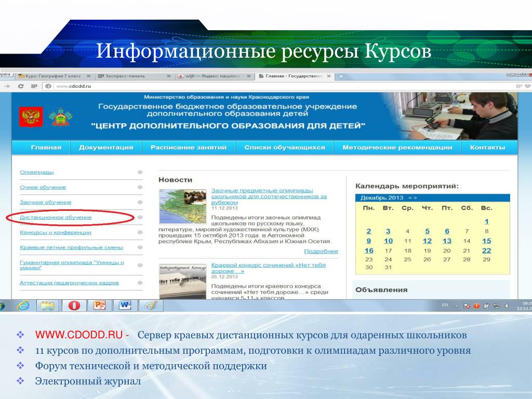Expand the arrow beside 'Олимпиады'

[x=140, y=172]
